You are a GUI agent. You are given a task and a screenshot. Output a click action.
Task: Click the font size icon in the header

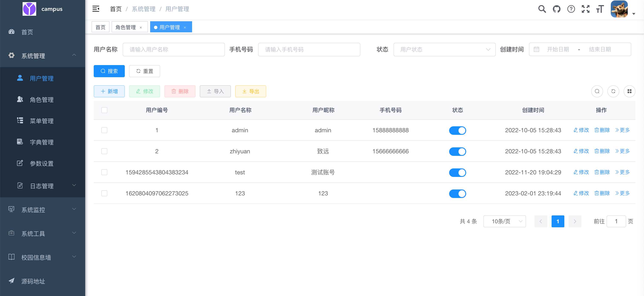[x=600, y=10]
